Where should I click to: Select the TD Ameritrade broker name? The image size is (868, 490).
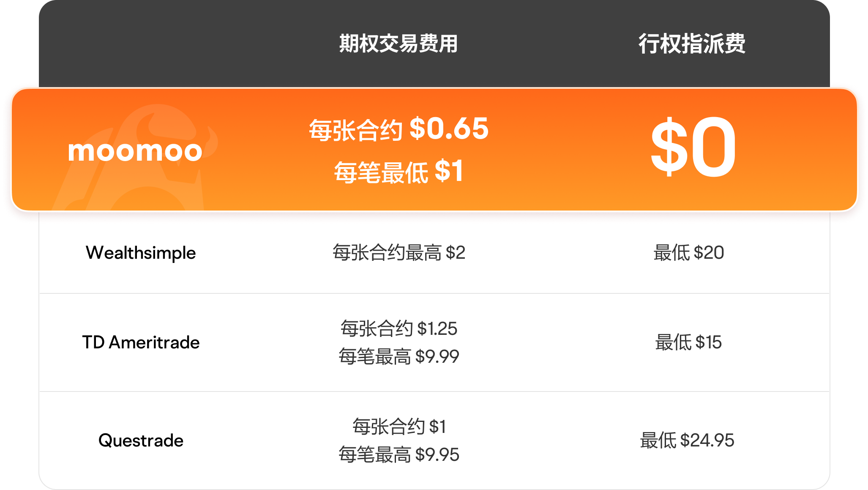click(141, 342)
